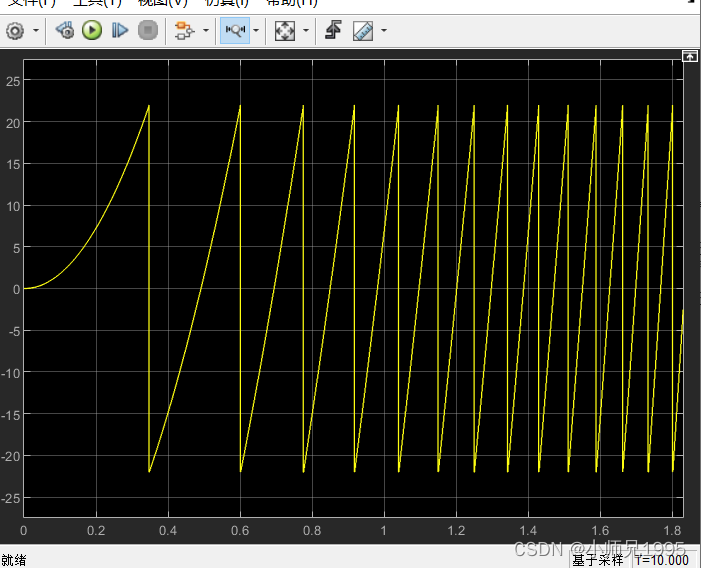This screenshot has width=701, height=568.
Task: Click the 就绪 status text
Action: [14, 560]
